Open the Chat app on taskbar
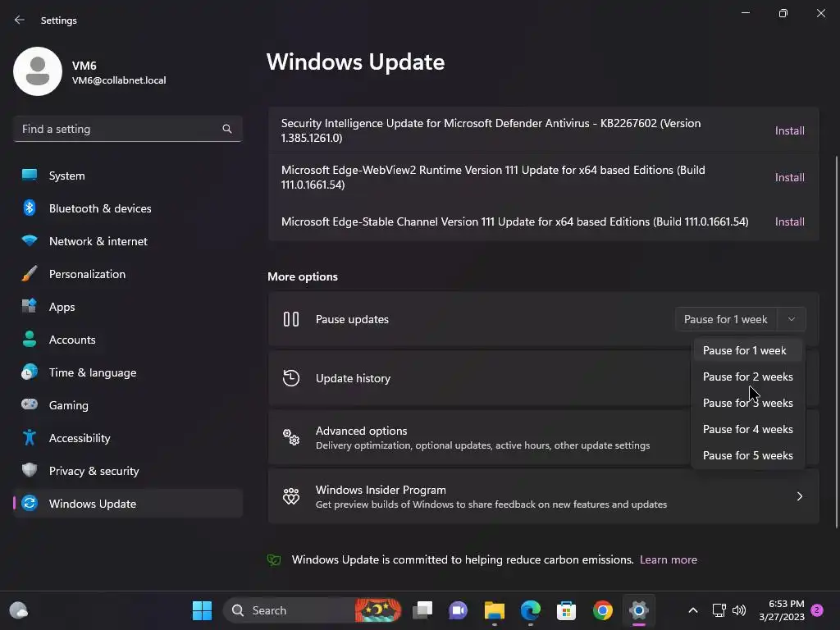840x630 pixels. (458, 610)
